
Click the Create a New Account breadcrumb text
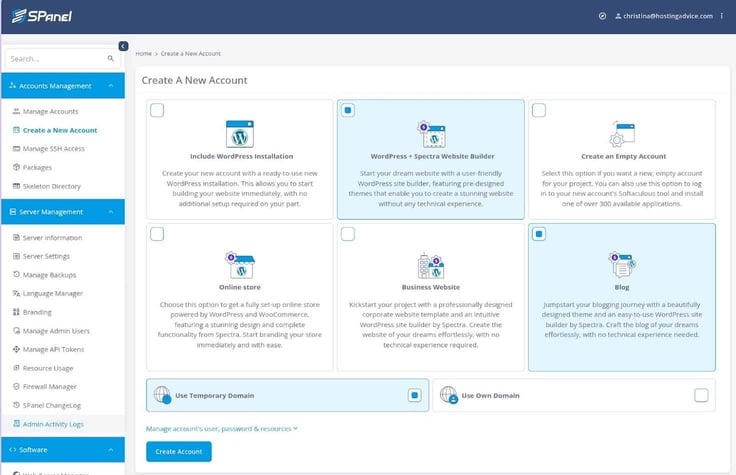click(191, 54)
